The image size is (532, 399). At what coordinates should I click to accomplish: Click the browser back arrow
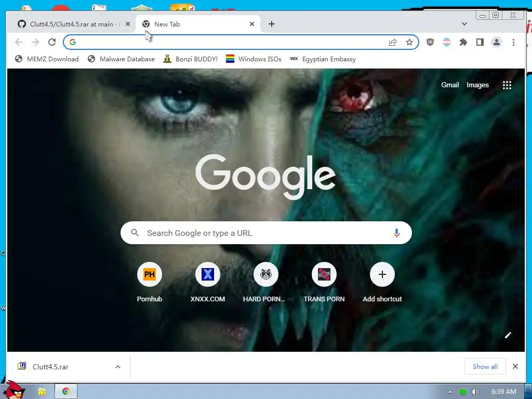pos(19,42)
